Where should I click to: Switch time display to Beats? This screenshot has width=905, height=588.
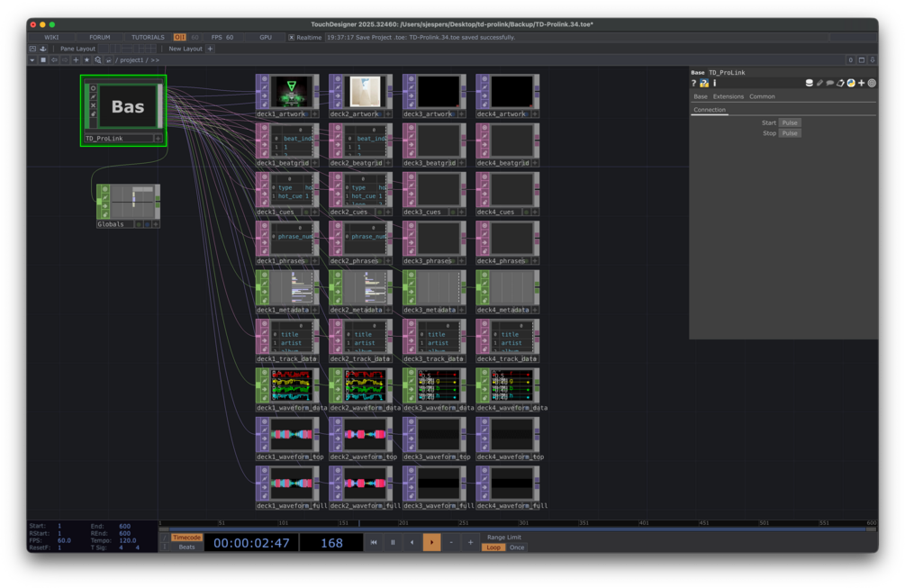pos(186,547)
